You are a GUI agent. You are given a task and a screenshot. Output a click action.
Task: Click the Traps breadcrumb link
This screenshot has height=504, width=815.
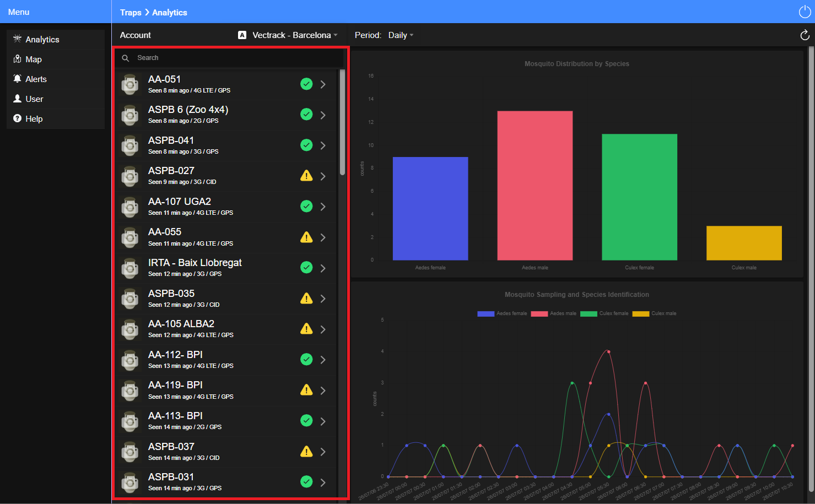131,12
